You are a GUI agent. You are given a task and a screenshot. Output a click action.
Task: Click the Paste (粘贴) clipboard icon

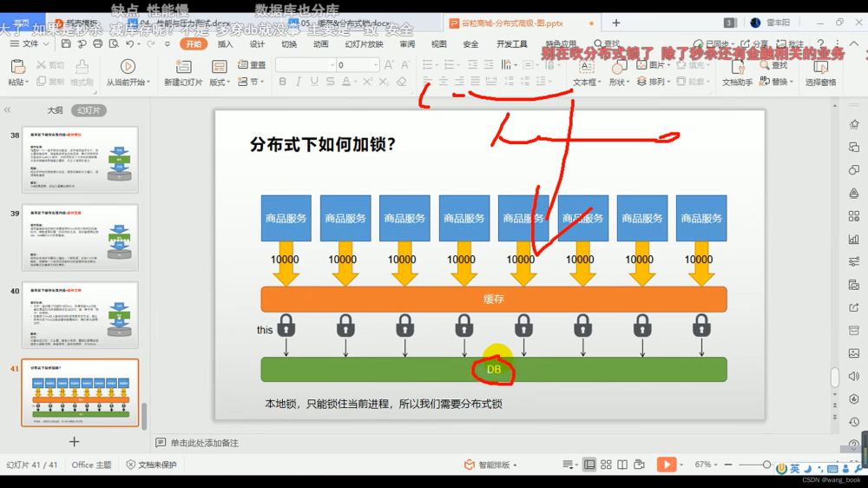coord(17,67)
